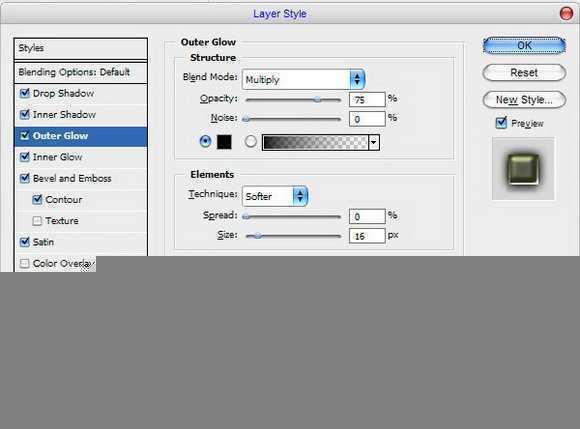Close the Layer Style dialog with red button
This screenshot has width=580, height=429.
(x=566, y=14)
